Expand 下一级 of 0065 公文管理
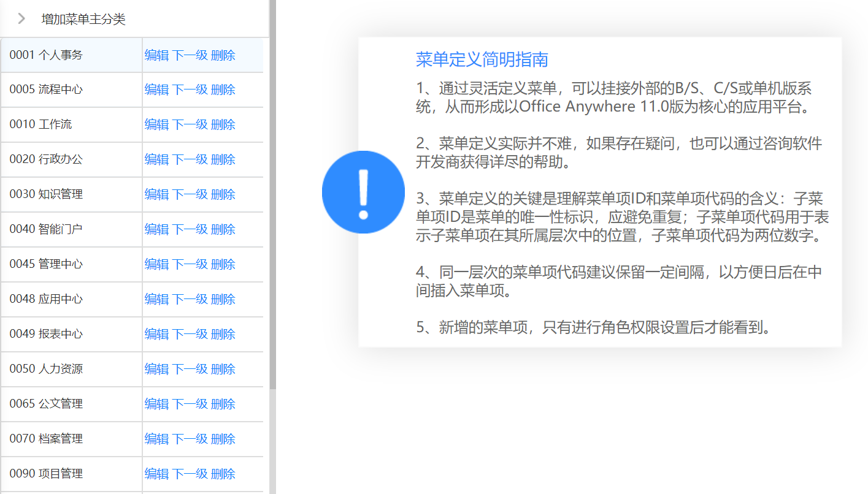868x494 pixels. click(x=190, y=404)
